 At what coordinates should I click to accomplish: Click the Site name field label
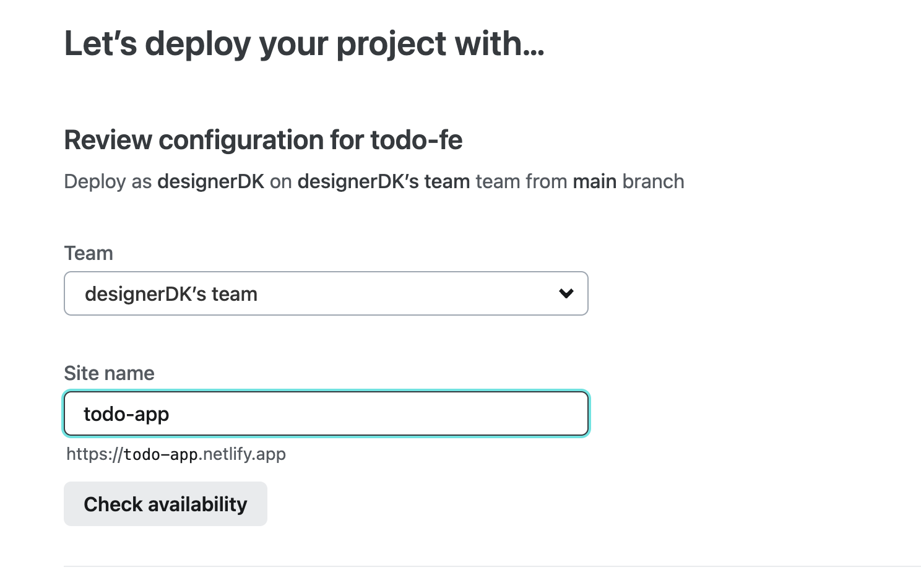(x=109, y=373)
